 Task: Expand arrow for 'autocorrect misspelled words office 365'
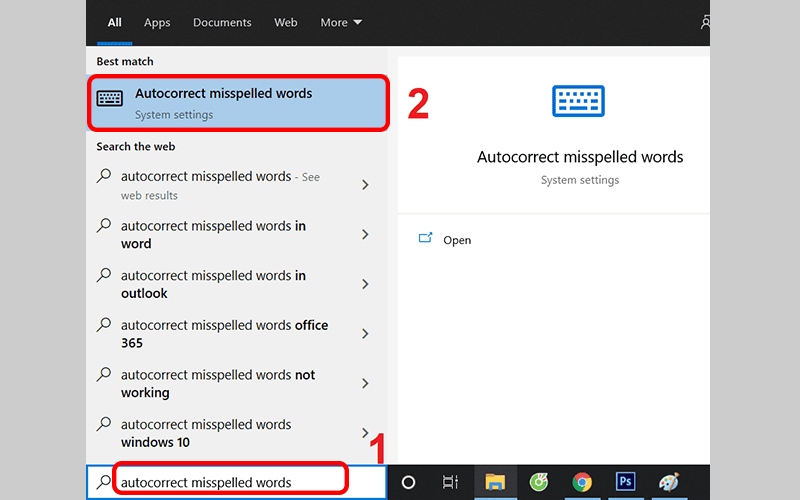pos(365,334)
